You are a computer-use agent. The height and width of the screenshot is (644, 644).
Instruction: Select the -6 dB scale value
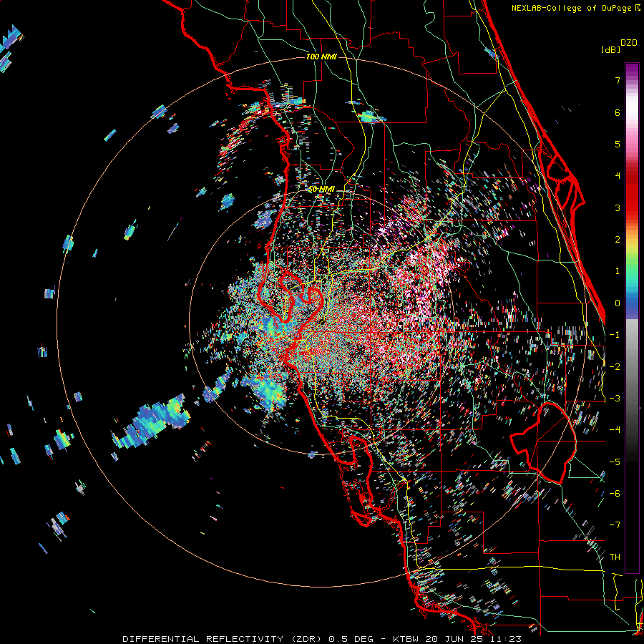[615, 494]
